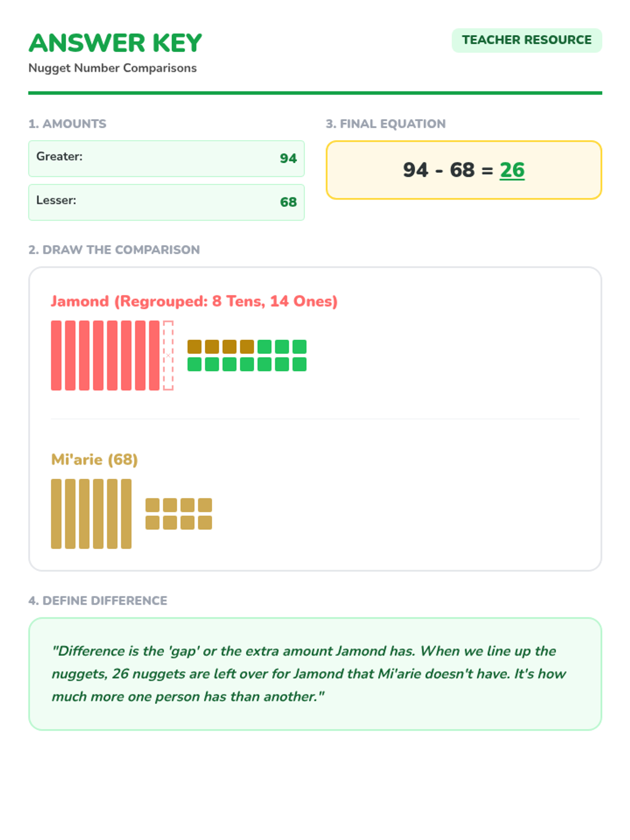The image size is (630, 840).
Task: Click Mi'arie's leftmost gold tens bar
Action: 56,513
